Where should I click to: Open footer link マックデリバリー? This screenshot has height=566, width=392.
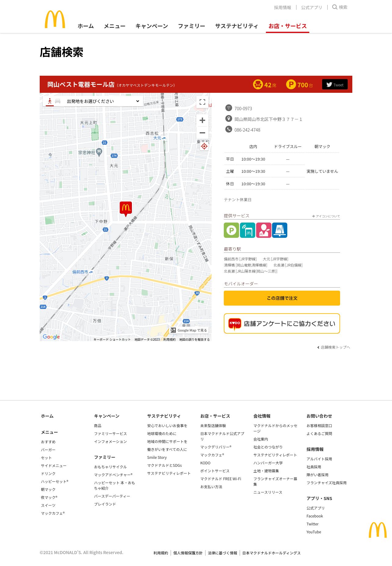pos(216,447)
